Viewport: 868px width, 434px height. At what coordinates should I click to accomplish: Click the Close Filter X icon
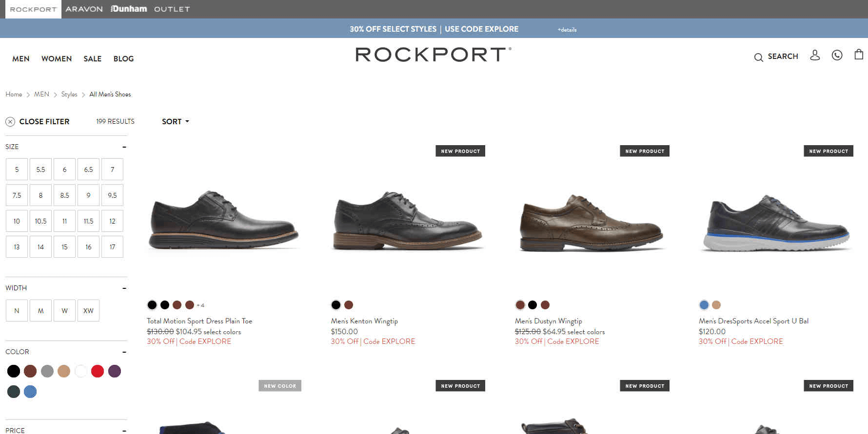coord(10,122)
